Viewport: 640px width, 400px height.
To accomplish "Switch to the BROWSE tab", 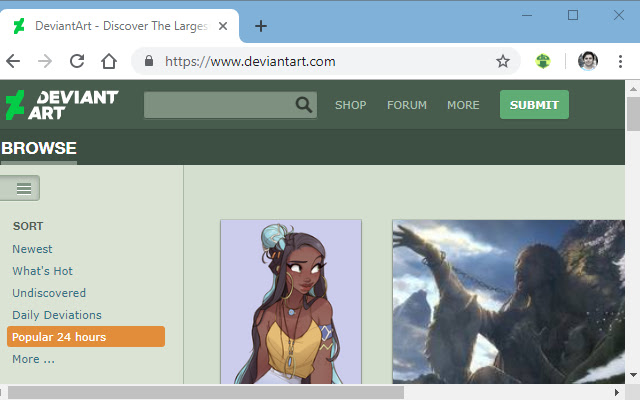I will 39,148.
